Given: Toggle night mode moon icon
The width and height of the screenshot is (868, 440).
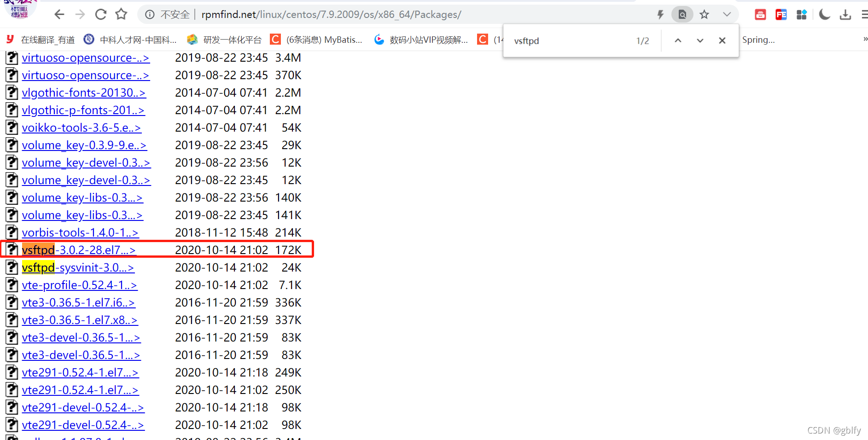Looking at the screenshot, I should [x=824, y=15].
